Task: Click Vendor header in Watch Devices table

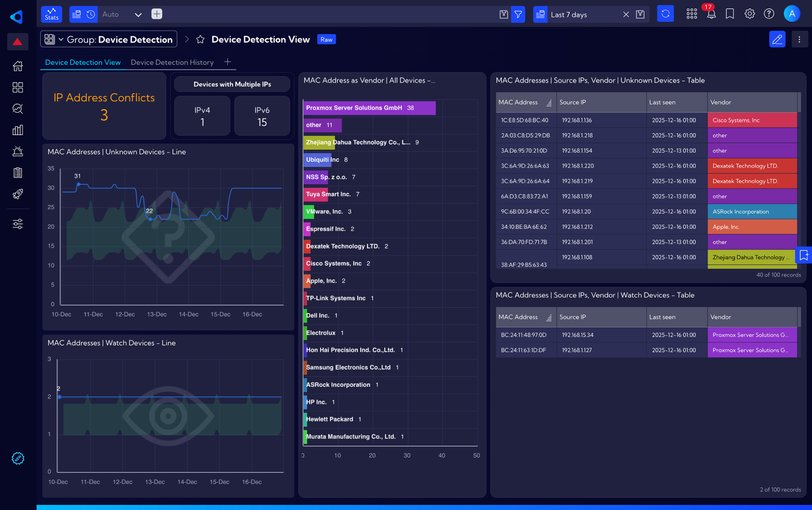Action: click(752, 317)
